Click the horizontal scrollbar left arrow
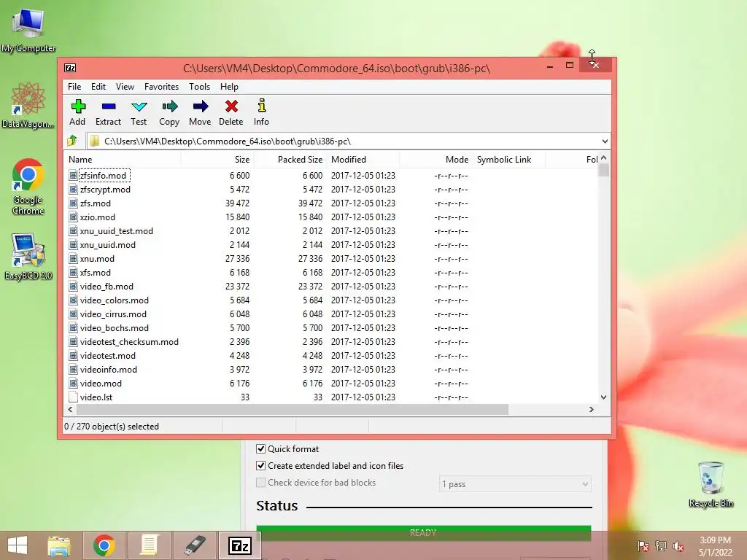The height and width of the screenshot is (560, 747). 71,409
